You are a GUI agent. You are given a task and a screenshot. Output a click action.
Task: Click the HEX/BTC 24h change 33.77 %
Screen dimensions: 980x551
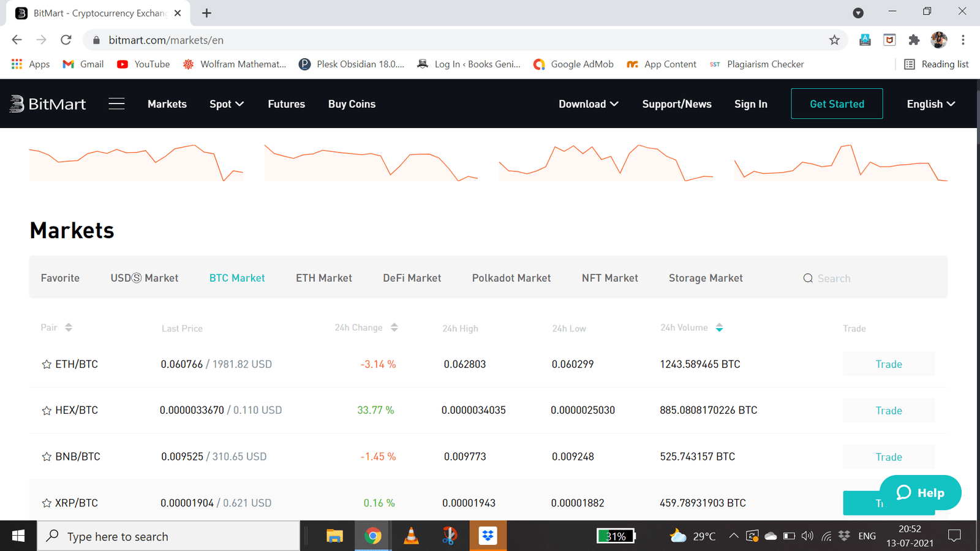[375, 410]
